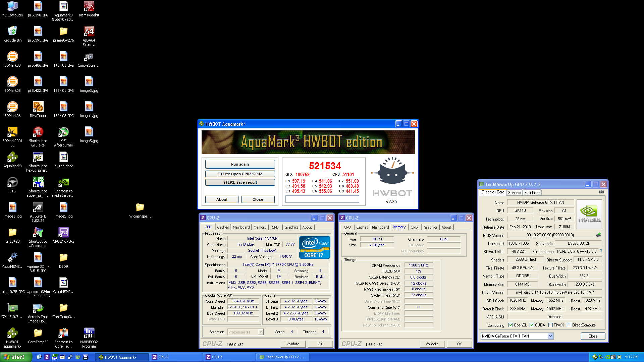Click GPU-Z Name field GeForce GTX TITAN
The width and height of the screenshot is (644, 362).
click(x=540, y=202)
